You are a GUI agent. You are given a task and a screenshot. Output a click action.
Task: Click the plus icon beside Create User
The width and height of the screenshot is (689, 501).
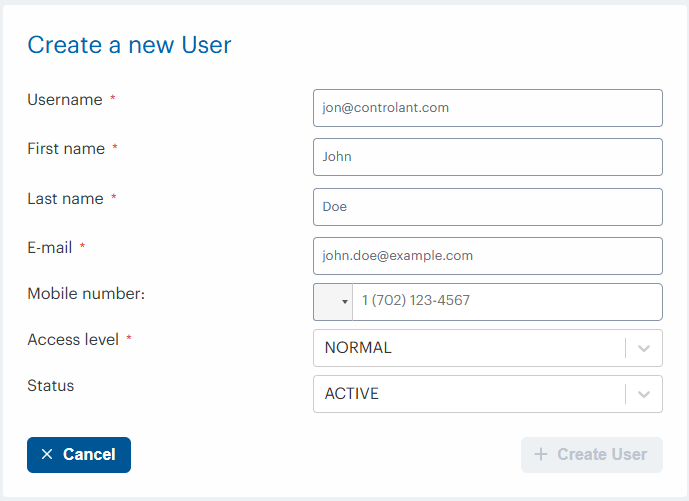(x=541, y=455)
